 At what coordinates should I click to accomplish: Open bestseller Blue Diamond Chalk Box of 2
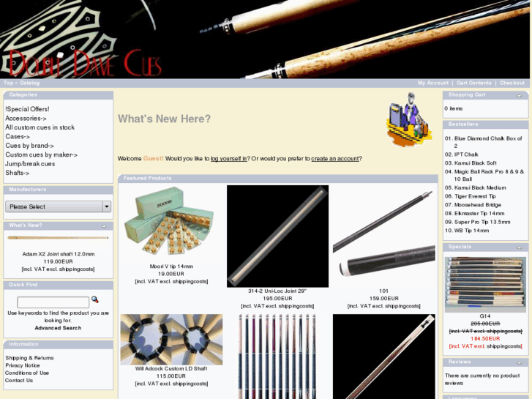tap(488, 142)
